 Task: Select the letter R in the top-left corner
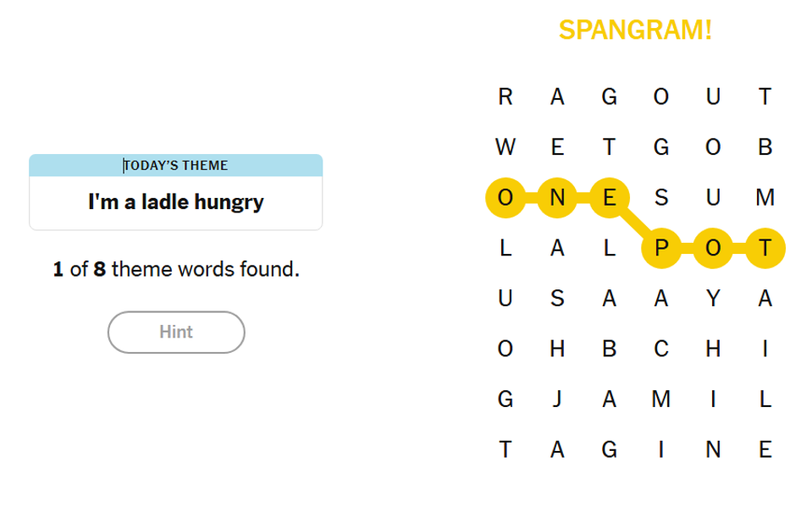(x=505, y=97)
